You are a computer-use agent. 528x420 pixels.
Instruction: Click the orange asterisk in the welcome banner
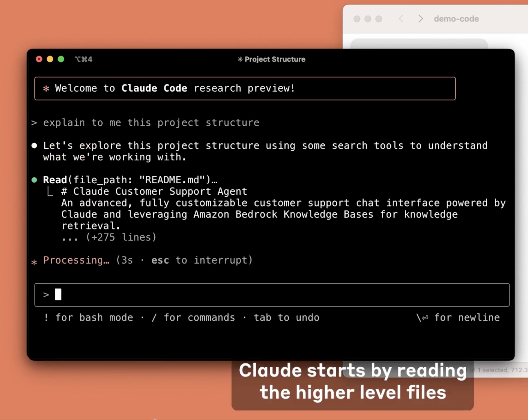pos(46,89)
